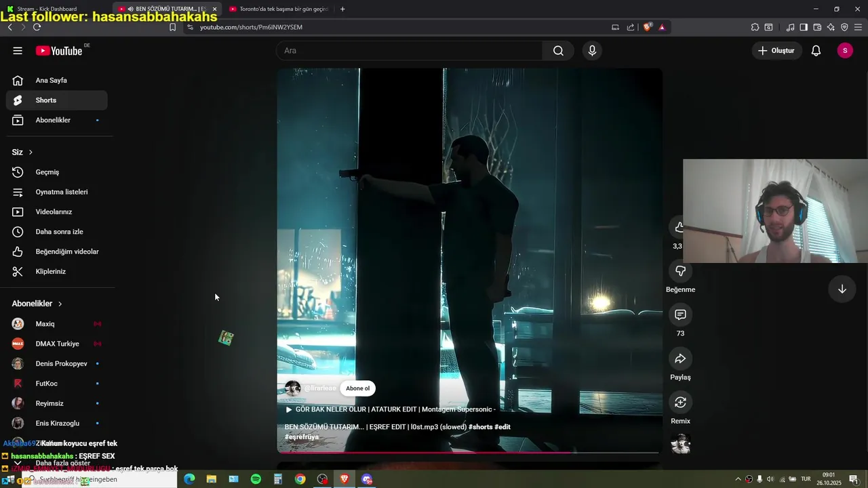
Task: Open Abonelikler in the sidebar
Action: click(57, 120)
